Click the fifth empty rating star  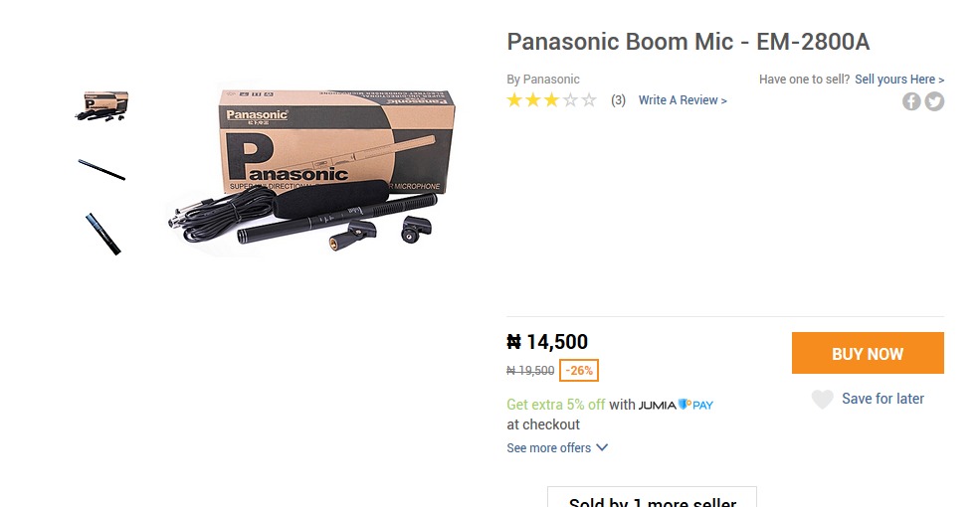pos(589,99)
